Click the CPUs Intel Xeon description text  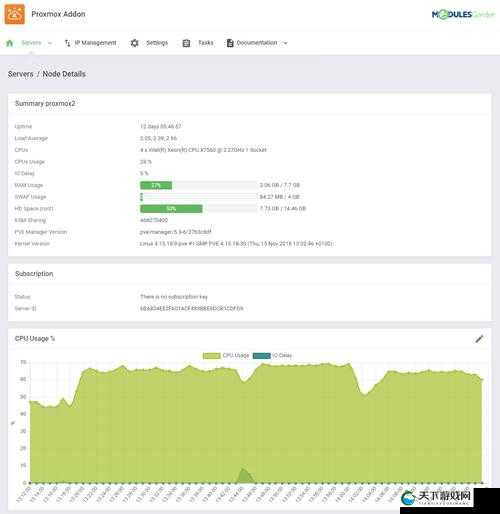tap(203, 150)
